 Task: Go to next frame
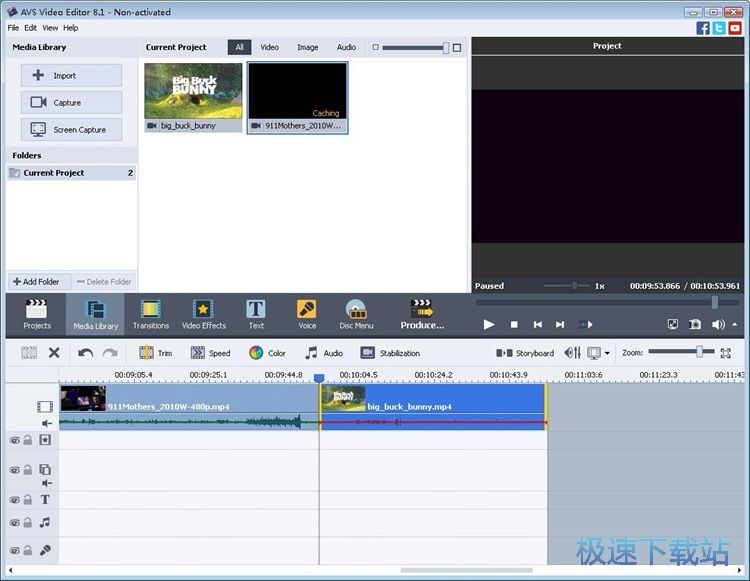click(x=560, y=324)
